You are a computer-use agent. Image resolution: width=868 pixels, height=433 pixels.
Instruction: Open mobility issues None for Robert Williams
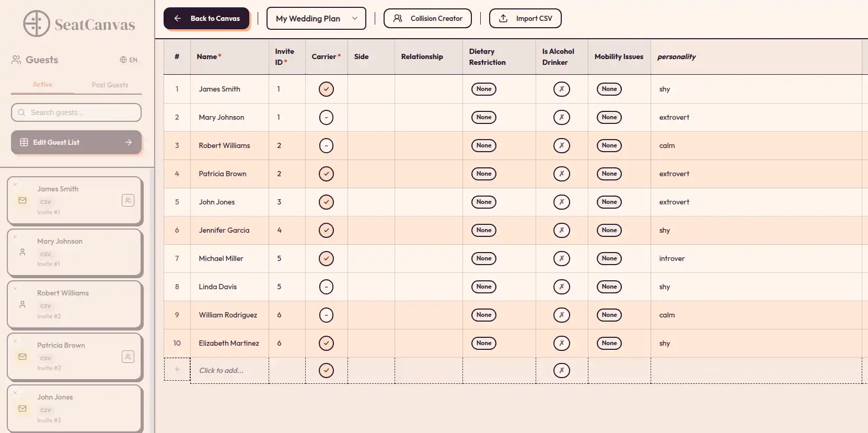tap(609, 145)
